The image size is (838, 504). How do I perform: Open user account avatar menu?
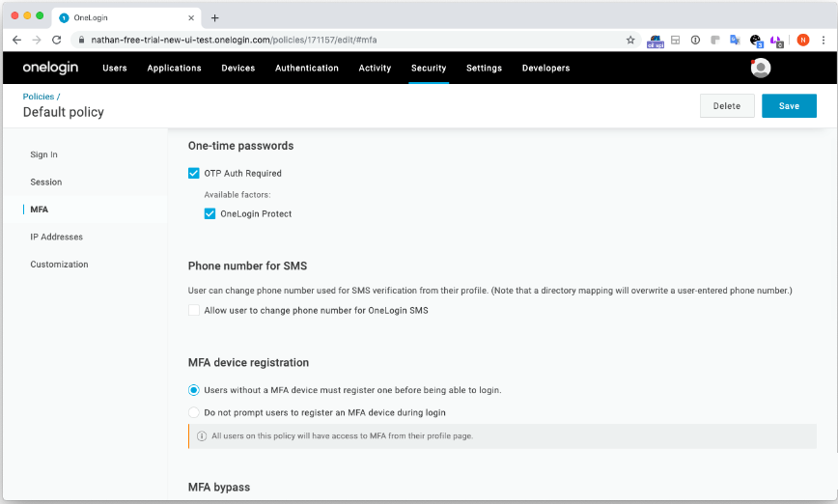tap(761, 68)
